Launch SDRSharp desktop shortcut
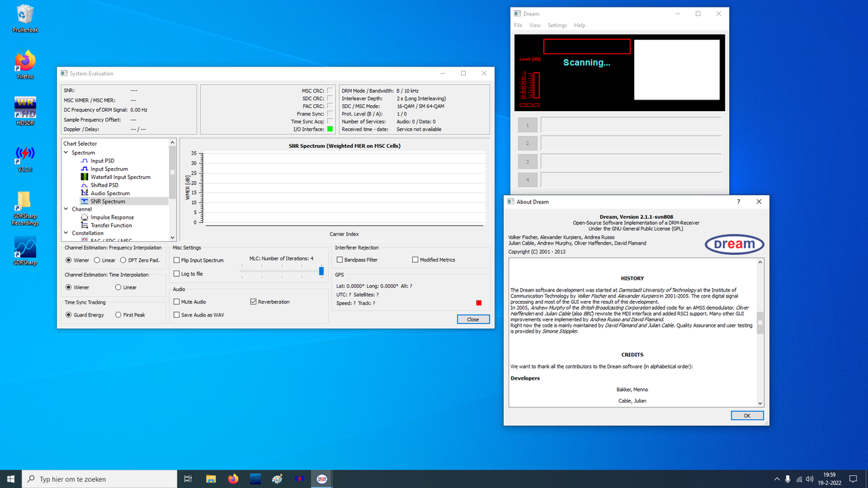This screenshot has height=488, width=868. coord(25,251)
